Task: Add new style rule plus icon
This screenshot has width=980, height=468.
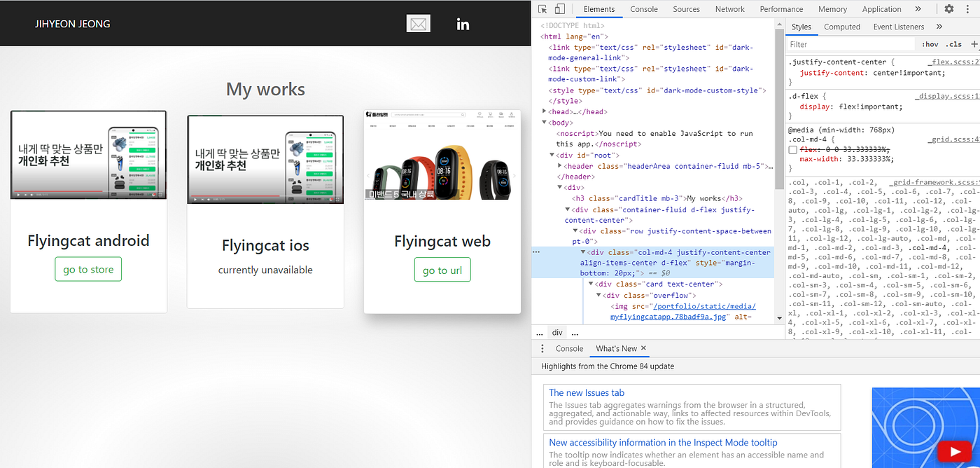Action: click(974, 44)
